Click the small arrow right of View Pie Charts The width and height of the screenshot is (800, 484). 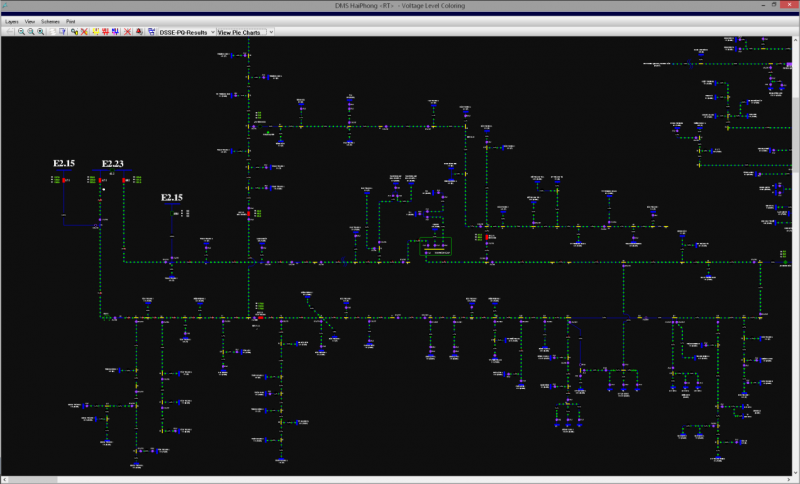point(271,32)
